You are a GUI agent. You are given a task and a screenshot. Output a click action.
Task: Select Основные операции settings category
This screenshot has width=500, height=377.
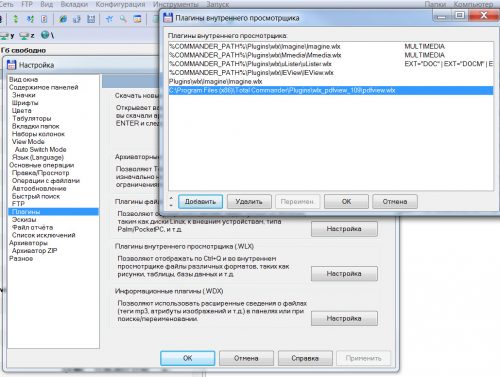(42, 165)
